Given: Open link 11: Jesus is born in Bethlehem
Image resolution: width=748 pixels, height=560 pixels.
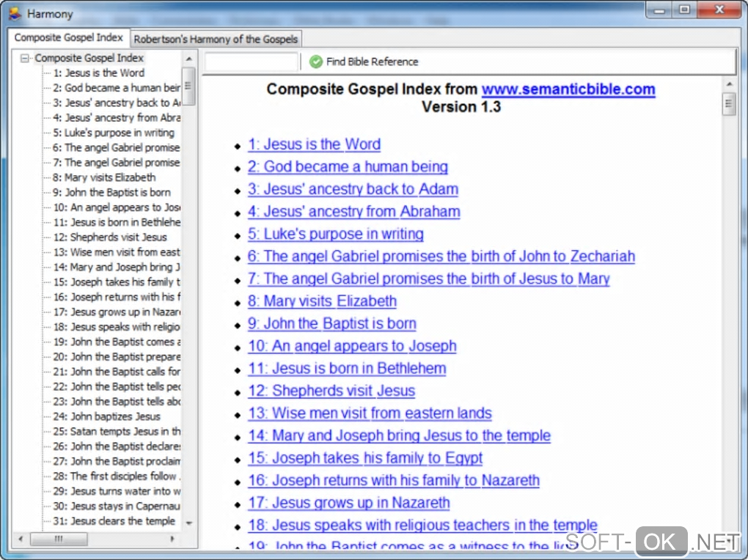Looking at the screenshot, I should point(347,368).
